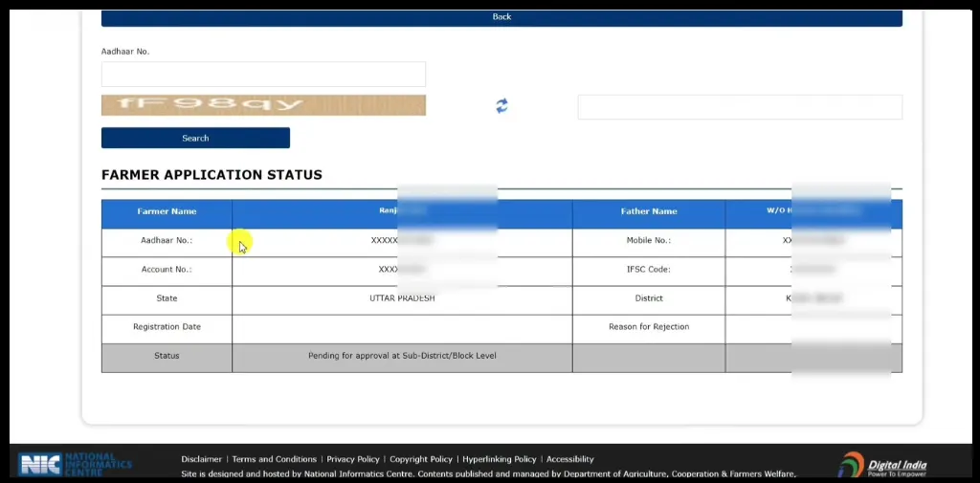Click the Reason for Rejection label cell
The width and height of the screenshot is (980, 483).
tap(649, 327)
